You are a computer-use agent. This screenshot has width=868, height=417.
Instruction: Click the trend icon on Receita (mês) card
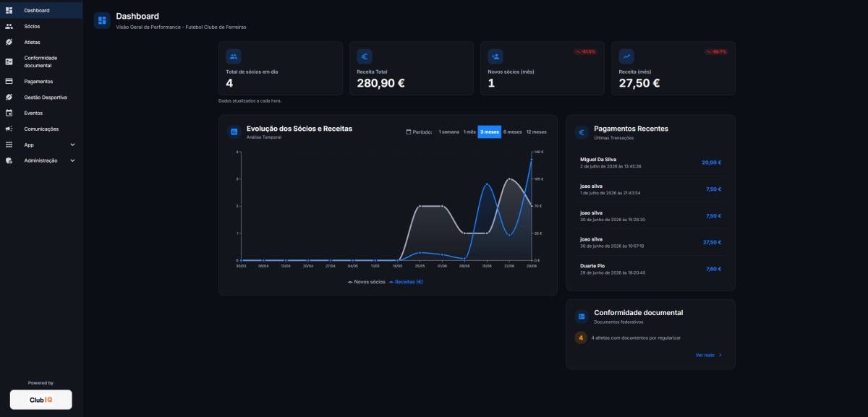(x=626, y=56)
